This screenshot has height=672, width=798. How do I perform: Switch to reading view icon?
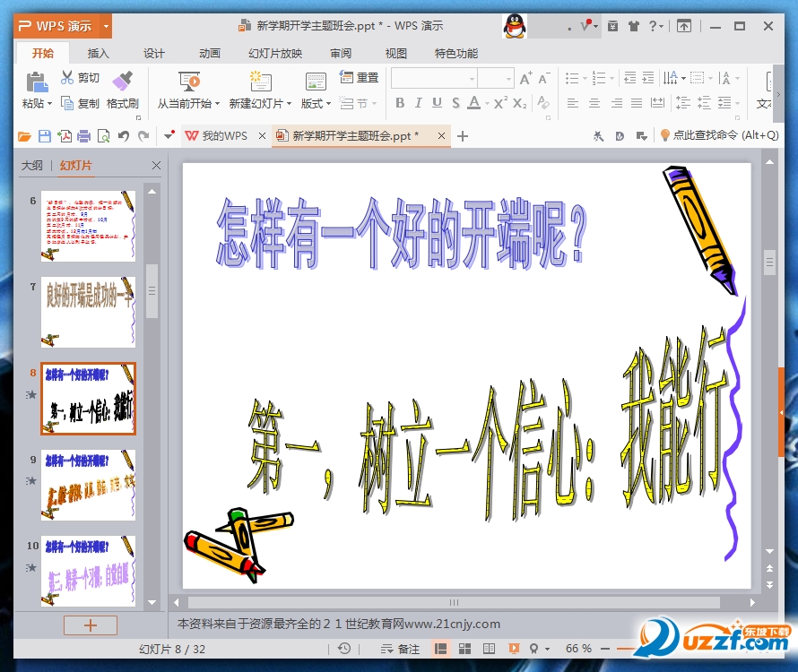[x=489, y=649]
